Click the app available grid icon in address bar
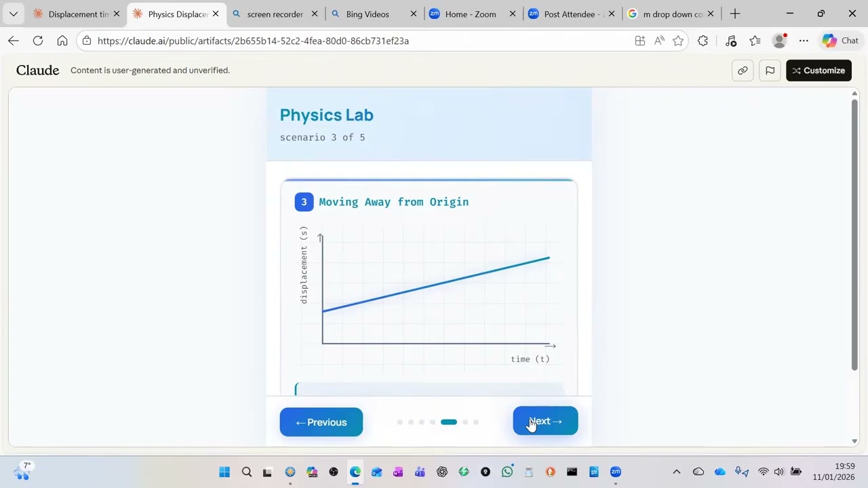The height and width of the screenshot is (488, 868). pos(639,41)
